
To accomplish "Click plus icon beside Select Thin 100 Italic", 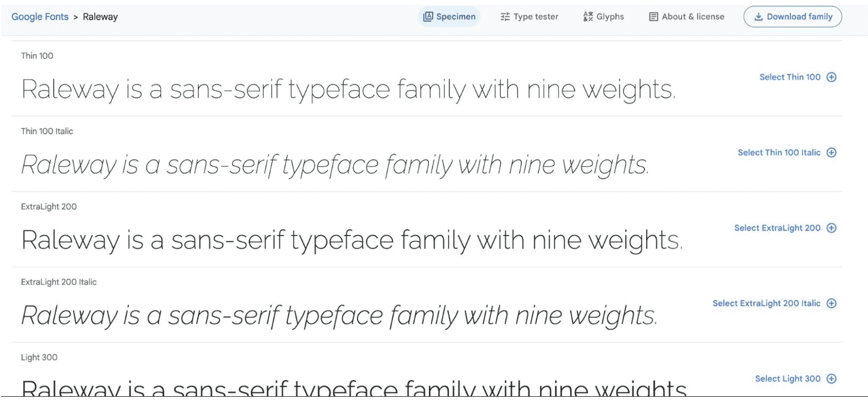I will tap(832, 152).
